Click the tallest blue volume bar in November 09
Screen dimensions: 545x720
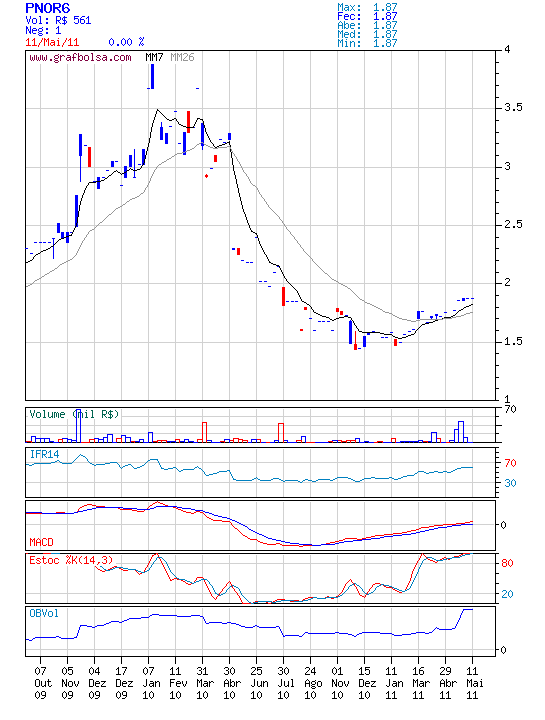tap(79, 425)
